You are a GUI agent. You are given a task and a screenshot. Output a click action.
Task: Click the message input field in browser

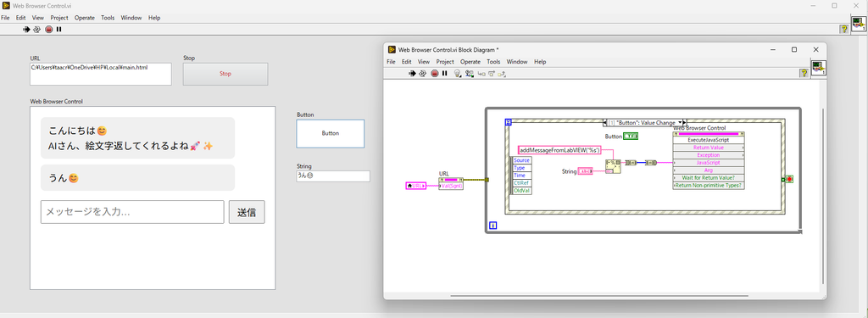[132, 212]
